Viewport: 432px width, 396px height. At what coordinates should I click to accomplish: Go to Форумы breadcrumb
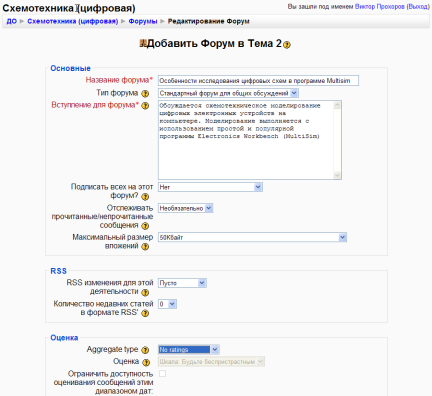coord(143,21)
